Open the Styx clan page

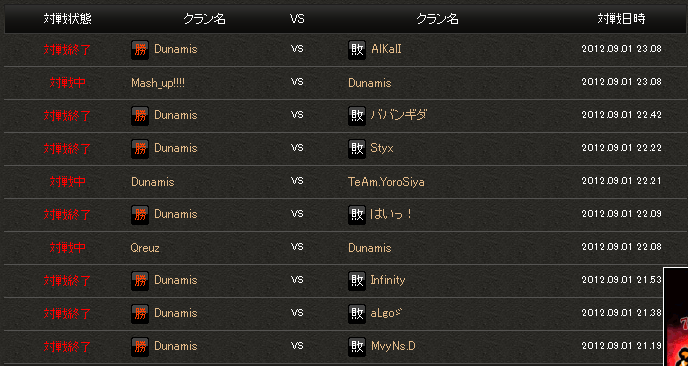coord(382,148)
